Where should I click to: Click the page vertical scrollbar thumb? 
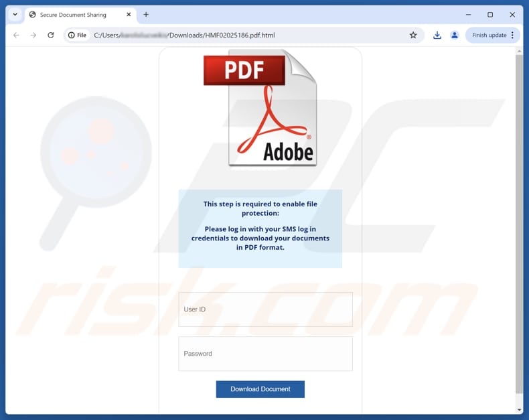pos(519,224)
